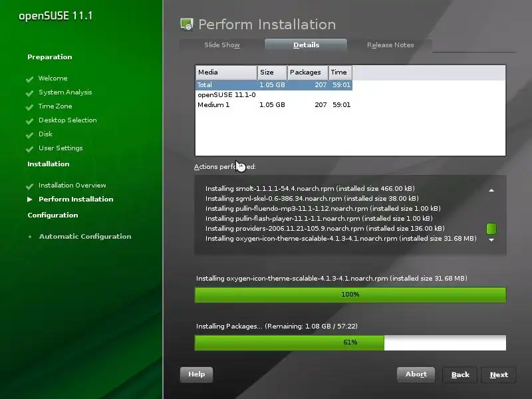Click the Back button
Viewport: 532px width, 399px height.
[x=460, y=375]
